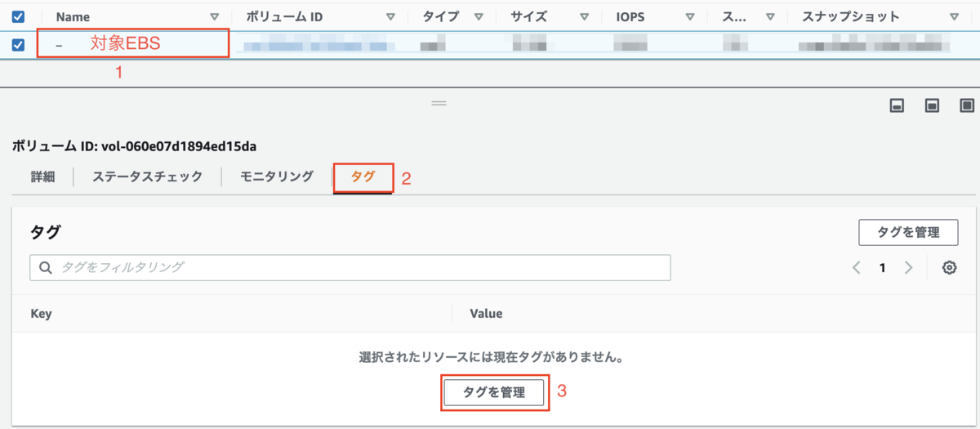Uncheck the selected EBS volume row checkbox
The image size is (980, 429).
coord(18,45)
